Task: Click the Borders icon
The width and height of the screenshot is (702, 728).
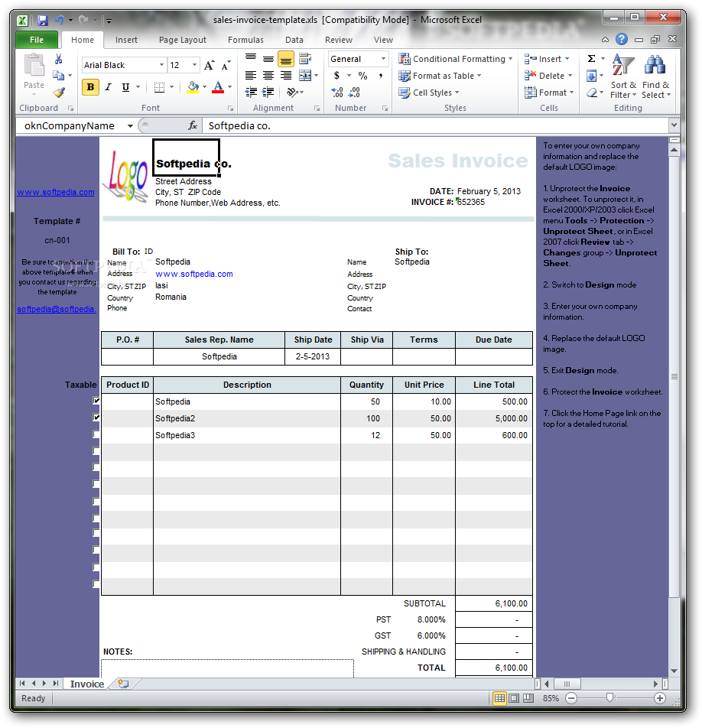Action: click(x=159, y=87)
